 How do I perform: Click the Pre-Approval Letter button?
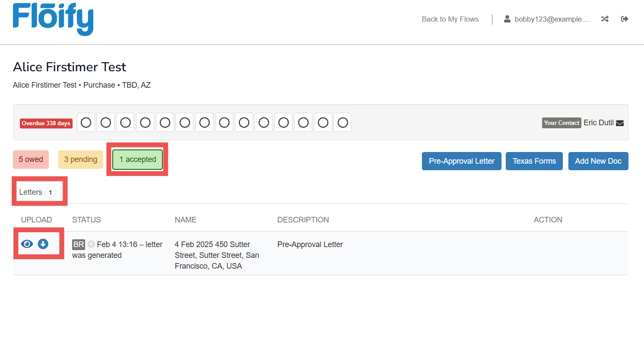pos(461,161)
